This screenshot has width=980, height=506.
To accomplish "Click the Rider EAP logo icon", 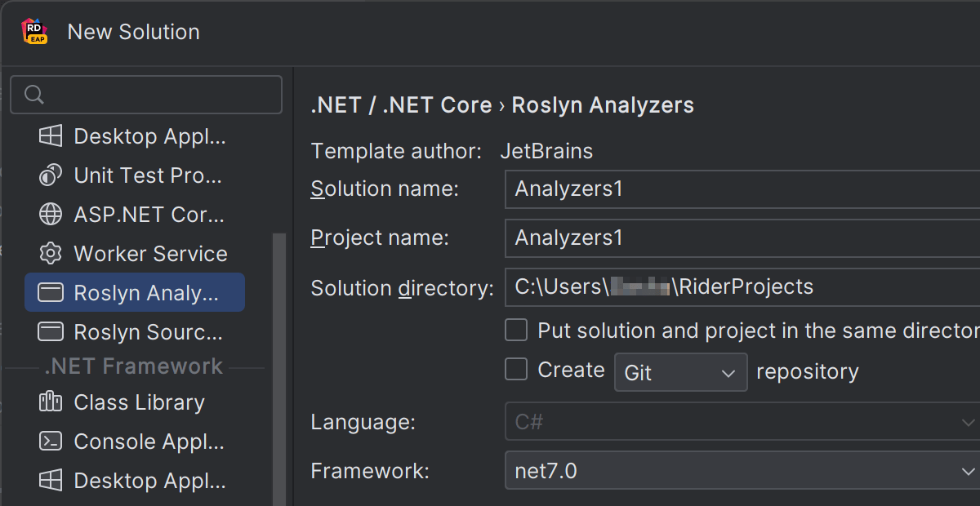I will [34, 32].
